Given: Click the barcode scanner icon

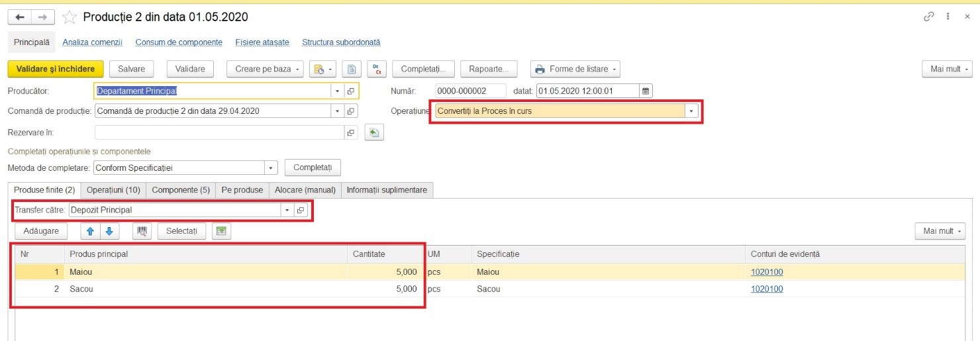Looking at the screenshot, I should pyautogui.click(x=142, y=231).
